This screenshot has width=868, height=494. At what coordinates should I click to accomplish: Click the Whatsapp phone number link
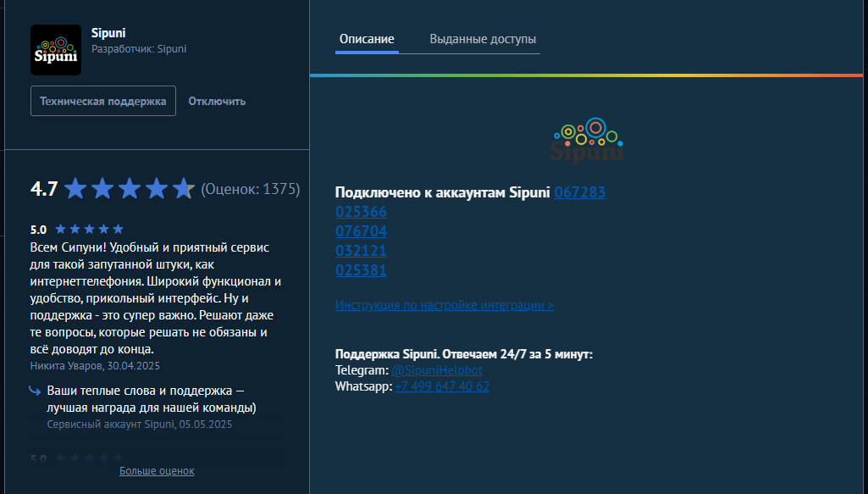pyautogui.click(x=442, y=386)
